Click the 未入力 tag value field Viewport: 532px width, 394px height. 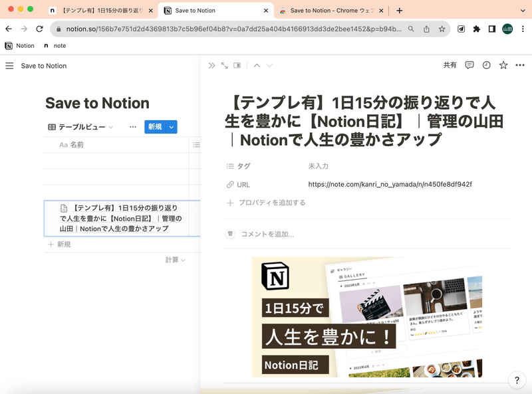(319, 166)
